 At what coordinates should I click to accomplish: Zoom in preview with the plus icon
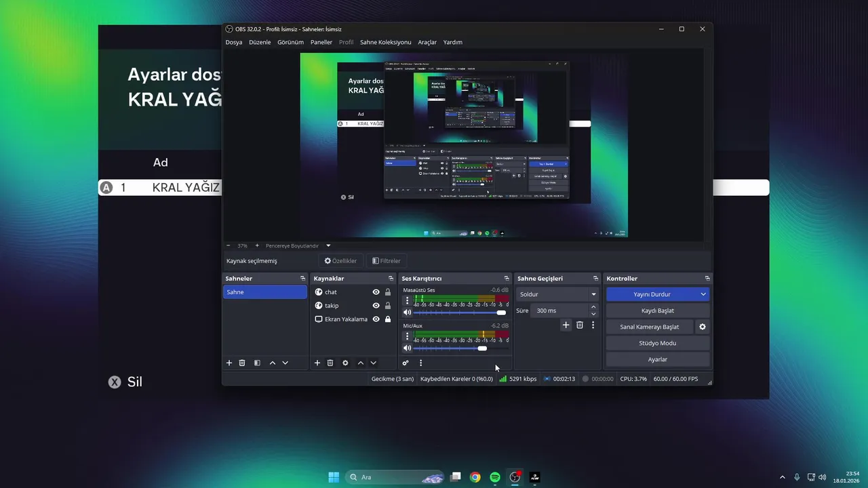(257, 245)
